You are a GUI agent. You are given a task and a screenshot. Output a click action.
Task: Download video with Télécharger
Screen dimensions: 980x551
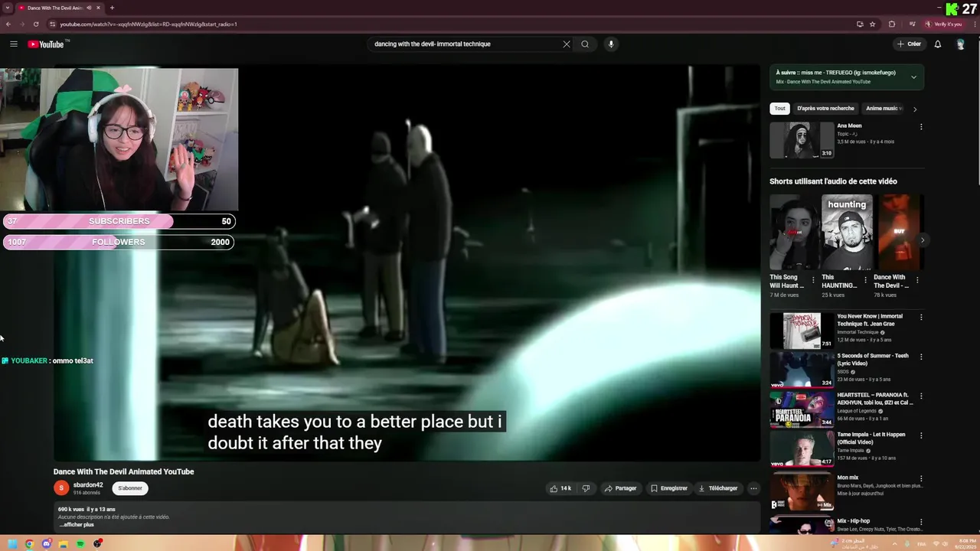pos(718,488)
